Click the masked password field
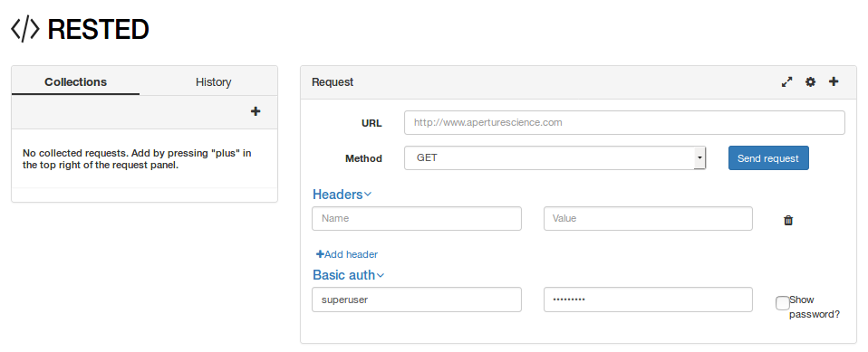Screen dimensions: 868x352 (648, 300)
